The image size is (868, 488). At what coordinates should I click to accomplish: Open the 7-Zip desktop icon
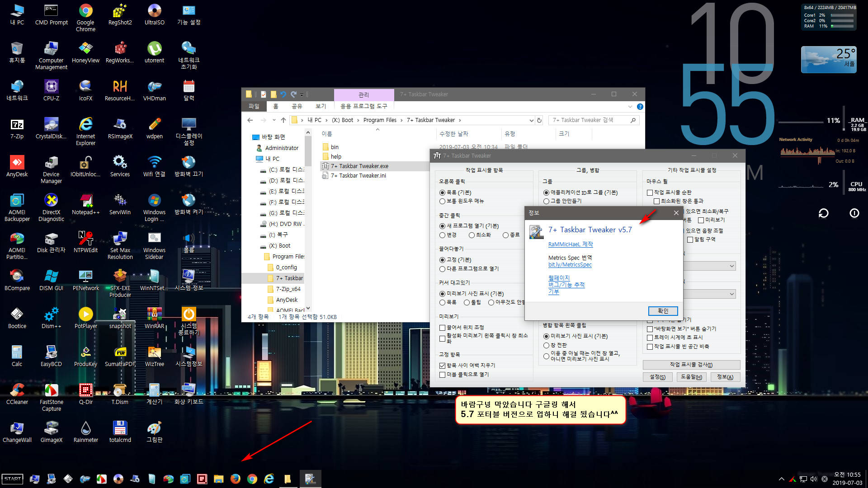coord(17,129)
